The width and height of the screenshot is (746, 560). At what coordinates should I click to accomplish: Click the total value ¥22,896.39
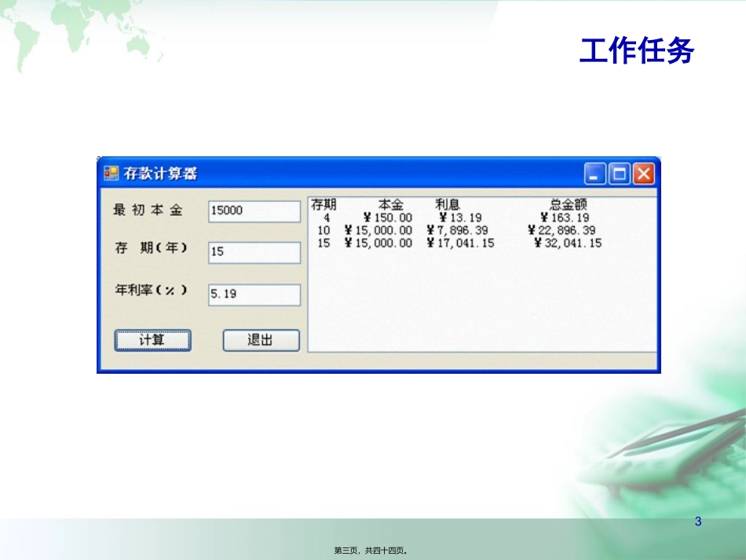[561, 230]
